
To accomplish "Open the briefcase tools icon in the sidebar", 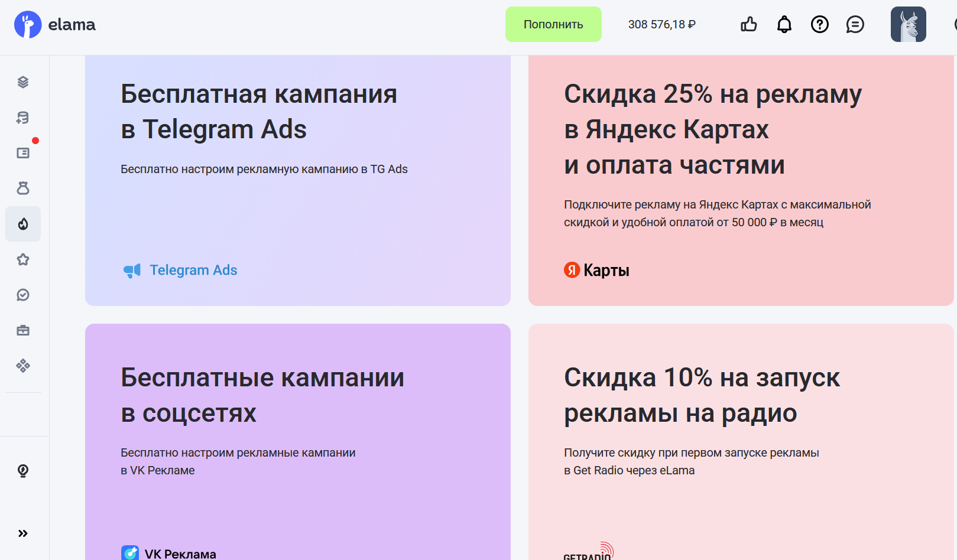I will point(23,330).
